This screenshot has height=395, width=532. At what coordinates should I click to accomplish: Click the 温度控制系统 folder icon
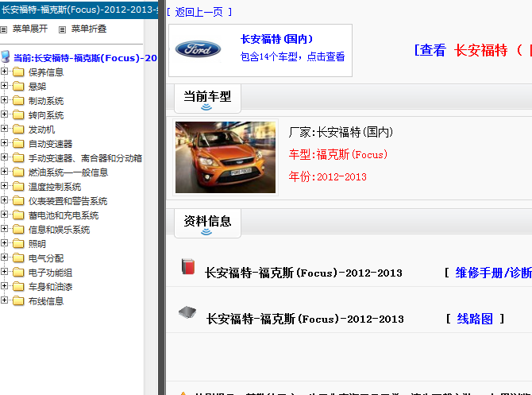coord(18,187)
